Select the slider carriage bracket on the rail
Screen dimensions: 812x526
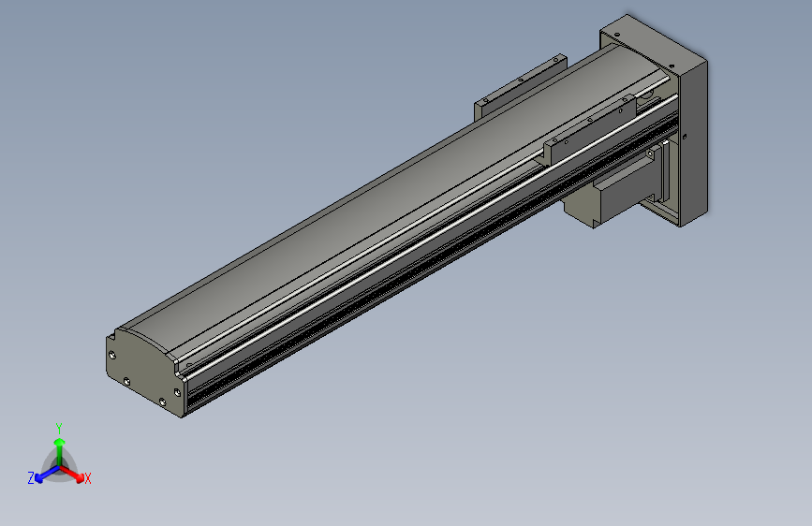[590, 129]
